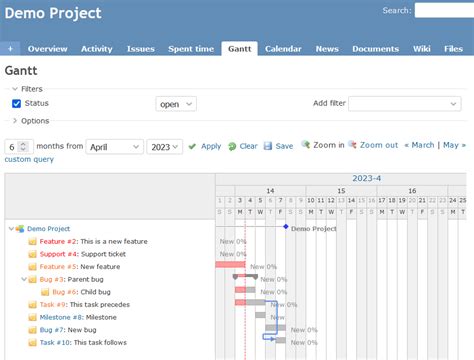Click the Bug #3 parent Gantt bar

click(245, 276)
